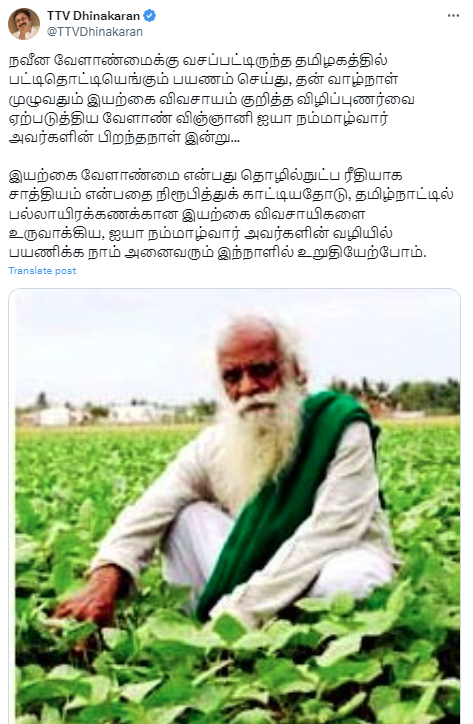The width and height of the screenshot is (473, 724).
Task: Open TTV Dhinakaran's profile avatar
Action: (x=24, y=24)
